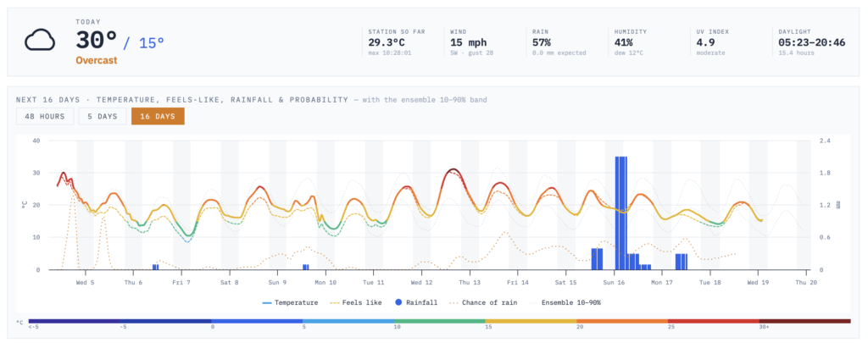This screenshot has width=868, height=348.
Task: Click the 'dew 12°C' humidity detail
Action: (x=629, y=53)
